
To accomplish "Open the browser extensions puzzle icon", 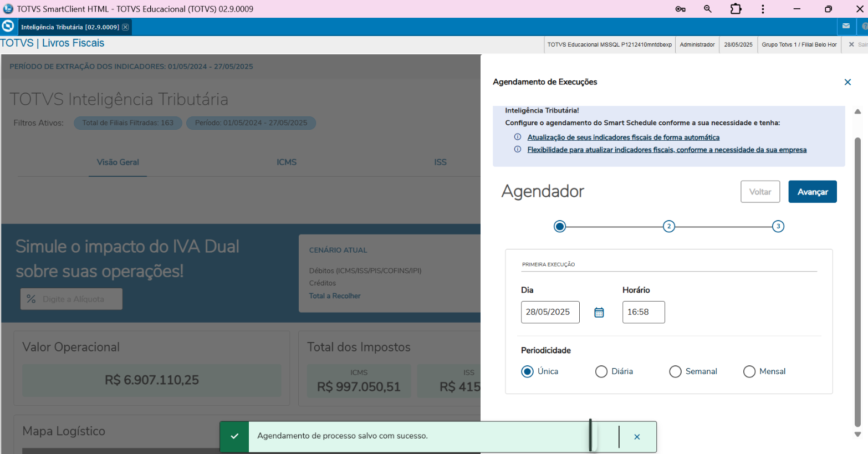I will tap(736, 9).
